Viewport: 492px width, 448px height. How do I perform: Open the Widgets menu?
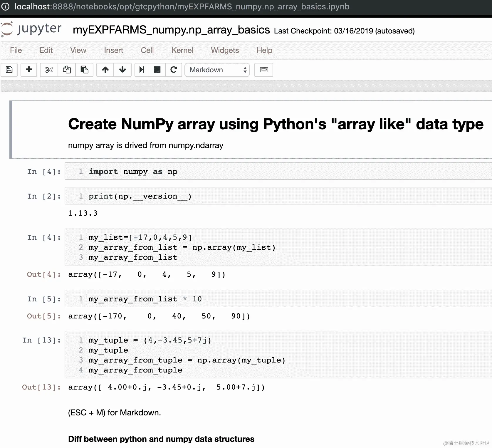[225, 50]
